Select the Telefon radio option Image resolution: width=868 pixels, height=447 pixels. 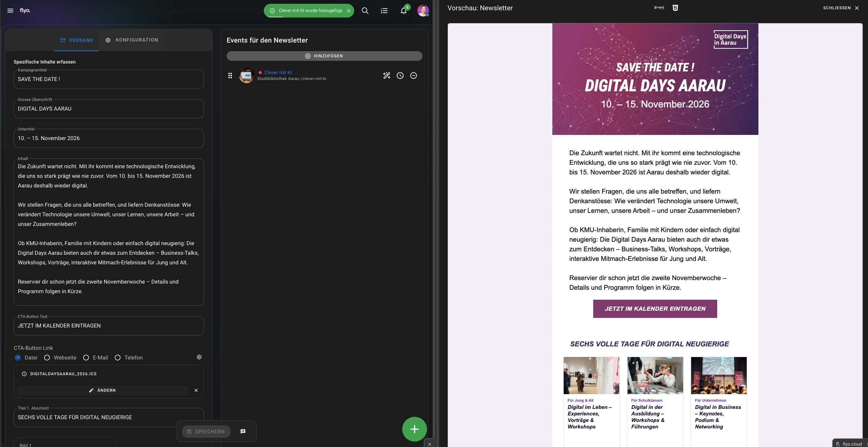coord(117,358)
